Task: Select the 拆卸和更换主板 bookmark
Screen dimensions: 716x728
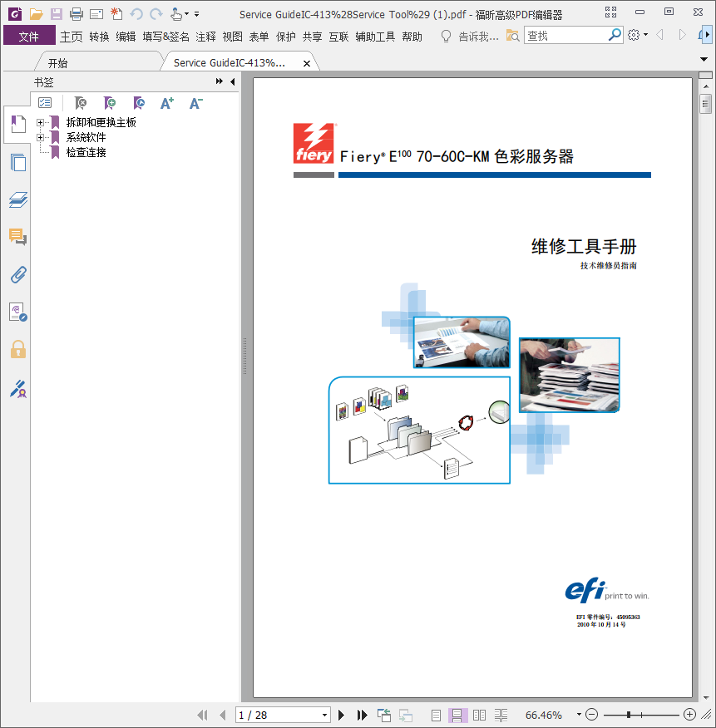Action: [x=101, y=122]
